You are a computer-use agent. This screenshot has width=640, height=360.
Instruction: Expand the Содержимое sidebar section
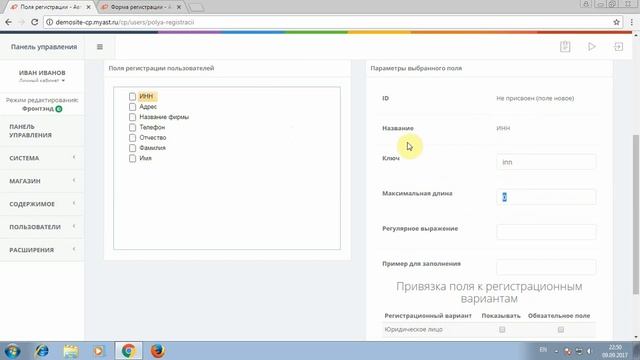[x=42, y=204]
